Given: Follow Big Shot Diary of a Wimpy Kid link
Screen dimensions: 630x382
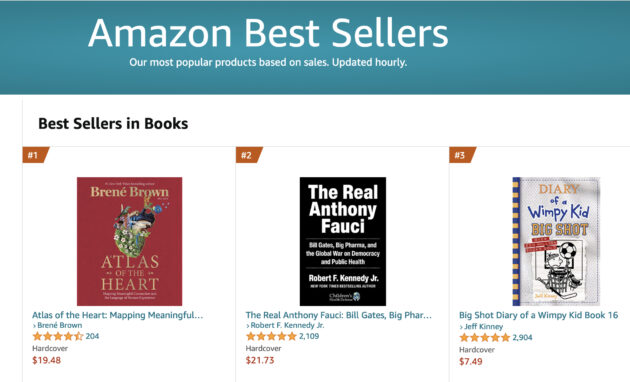Looking at the screenshot, I should (538, 315).
